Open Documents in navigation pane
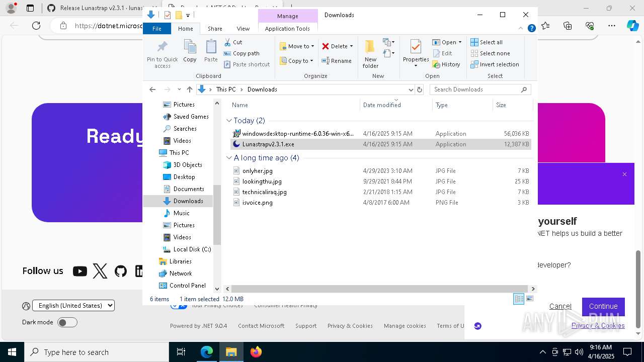The image size is (644, 362). click(184, 189)
